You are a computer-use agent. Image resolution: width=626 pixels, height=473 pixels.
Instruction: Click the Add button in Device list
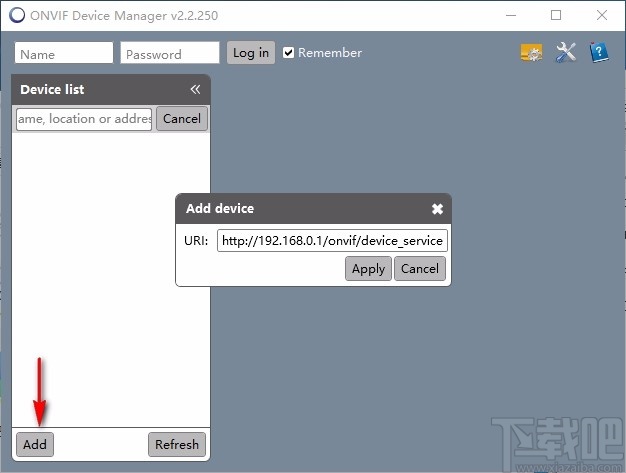(35, 444)
